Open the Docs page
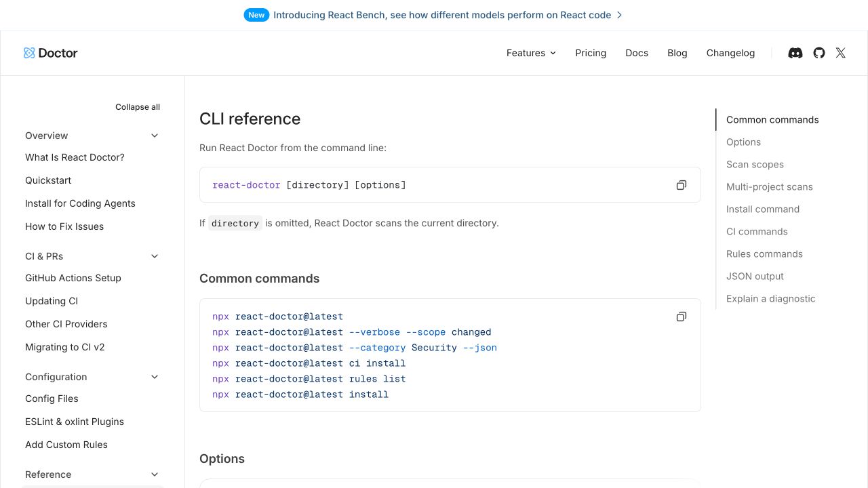 tap(637, 53)
